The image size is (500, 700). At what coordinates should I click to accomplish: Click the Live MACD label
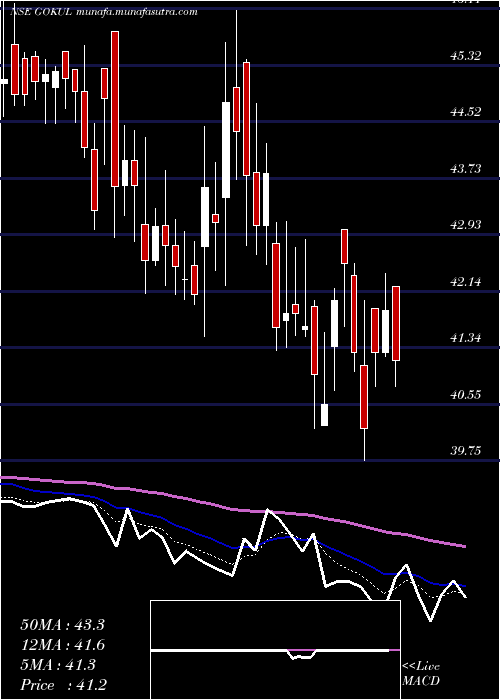coord(421,674)
